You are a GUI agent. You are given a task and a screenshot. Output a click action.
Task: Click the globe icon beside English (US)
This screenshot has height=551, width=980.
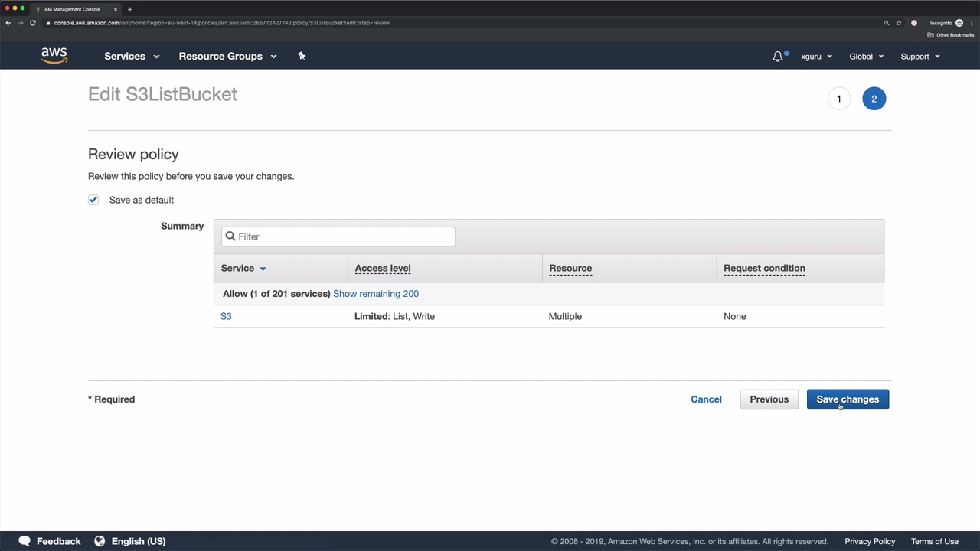tap(100, 541)
